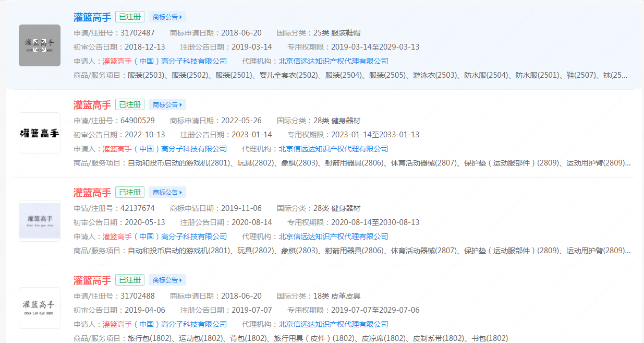Viewport: 644px width, 343px height.
Task: Click exclusive period 2023-01-14至2033-01-13
Action: point(375,134)
